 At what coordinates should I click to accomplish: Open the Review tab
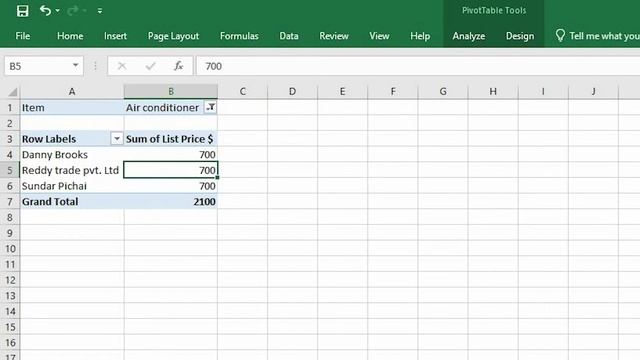pyautogui.click(x=333, y=36)
